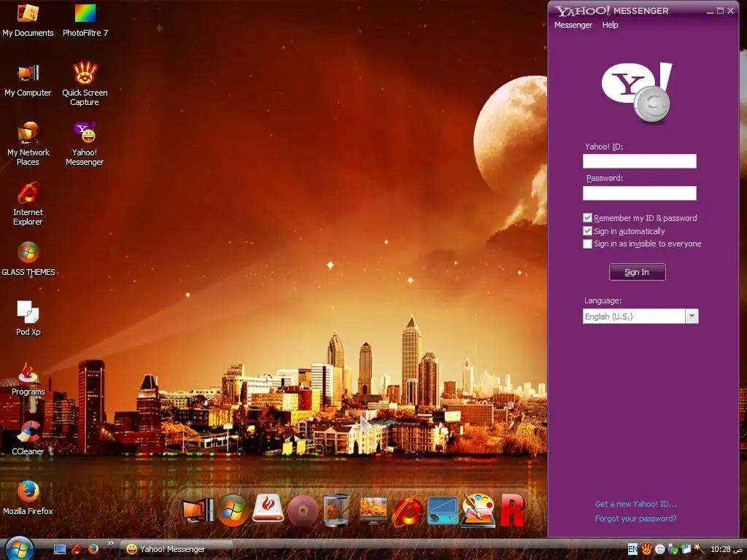Image resolution: width=747 pixels, height=560 pixels.
Task: Click the Show Desktop quick launch icon
Action: pos(60,550)
